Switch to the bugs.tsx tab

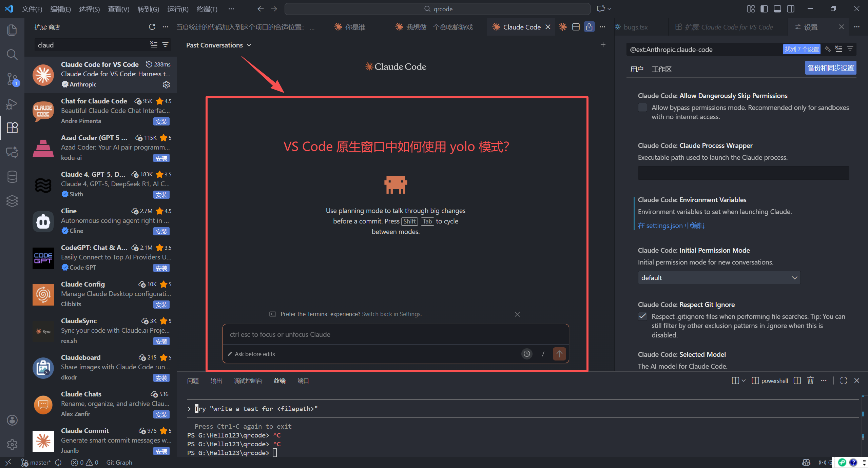click(x=636, y=27)
